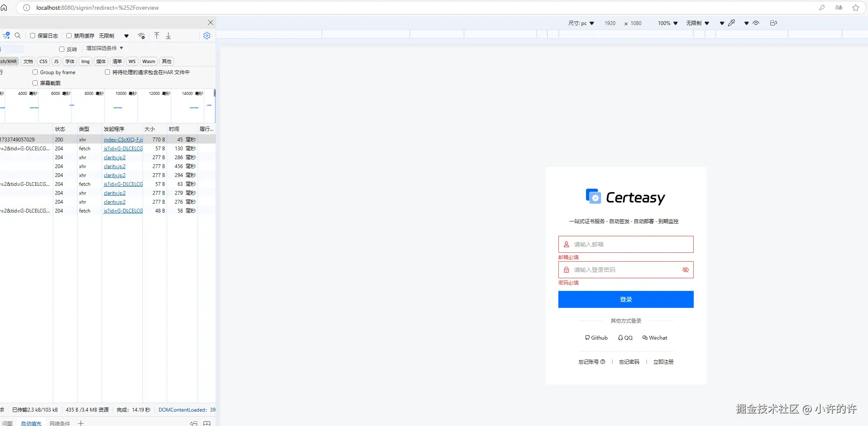Select the Wasm filter tab
Viewport: 868px width, 426px height.
tap(149, 61)
